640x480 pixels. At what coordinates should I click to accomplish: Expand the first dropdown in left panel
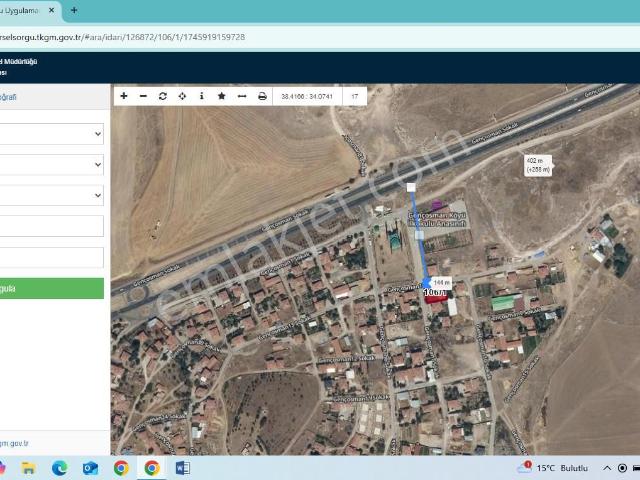tap(51, 134)
